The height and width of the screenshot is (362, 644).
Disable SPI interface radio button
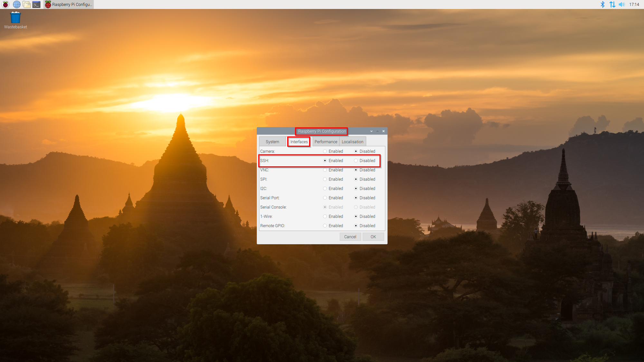[356, 179]
